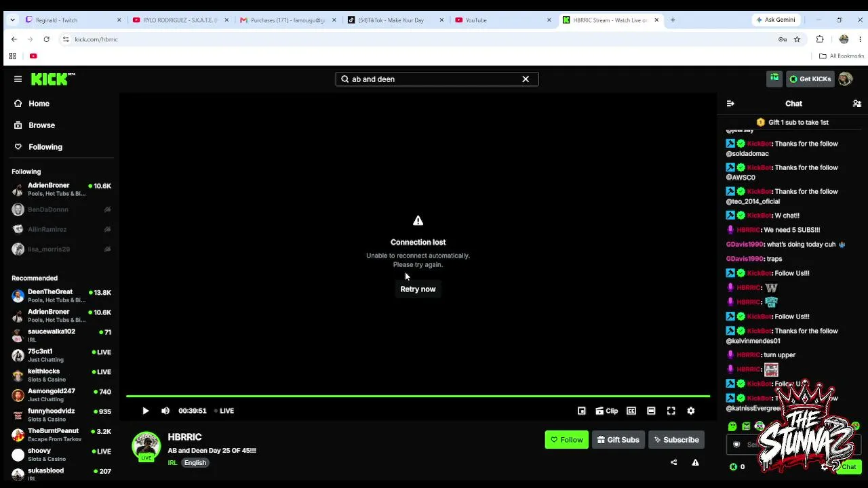Share the HBRRIC stream
Image resolution: width=868 pixels, height=488 pixels.
[x=673, y=462]
